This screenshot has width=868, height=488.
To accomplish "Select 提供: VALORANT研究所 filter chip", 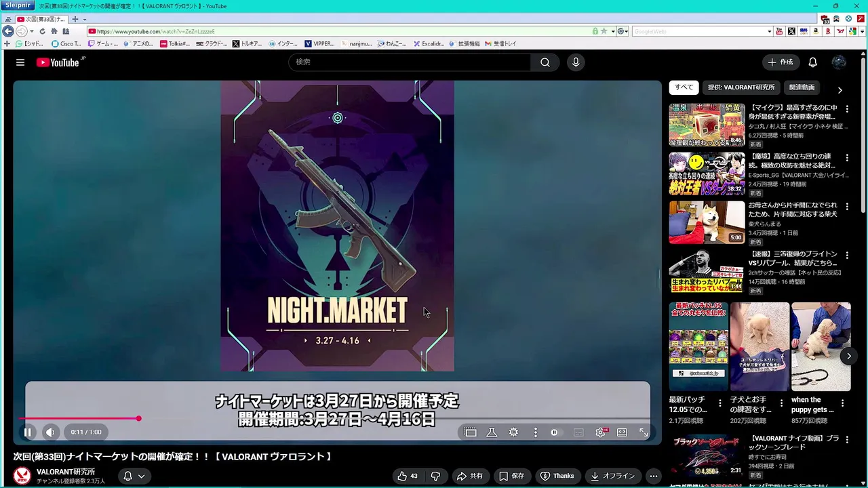I will pos(741,87).
